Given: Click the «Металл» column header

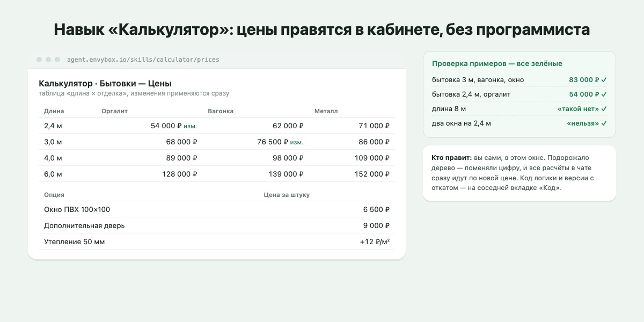Looking at the screenshot, I should pyautogui.click(x=326, y=111).
